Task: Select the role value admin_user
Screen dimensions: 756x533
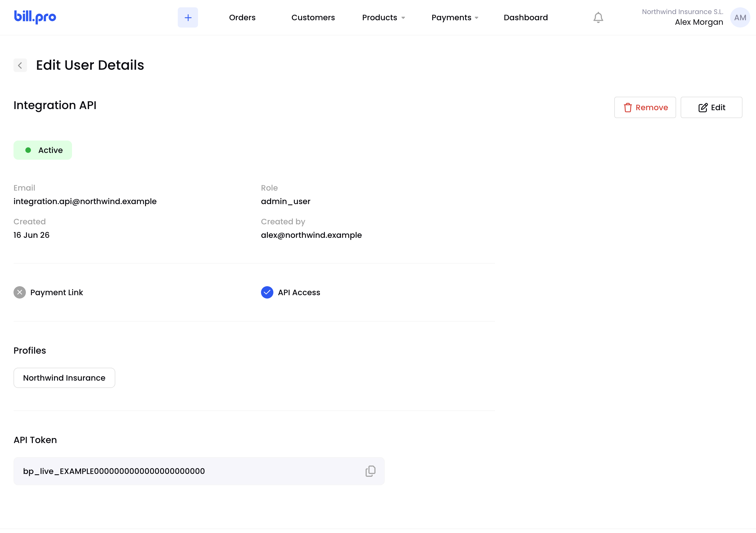Action: point(285,201)
